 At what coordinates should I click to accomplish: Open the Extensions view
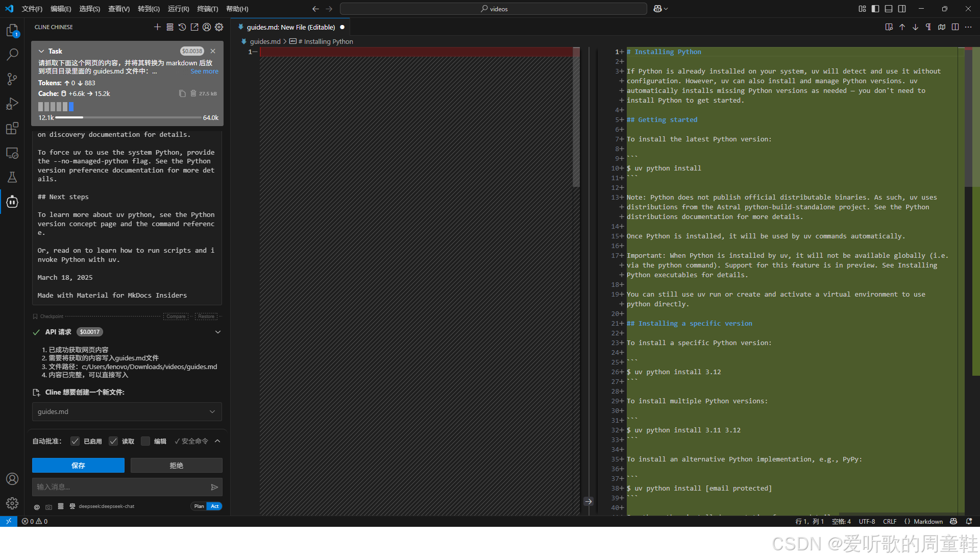click(12, 128)
